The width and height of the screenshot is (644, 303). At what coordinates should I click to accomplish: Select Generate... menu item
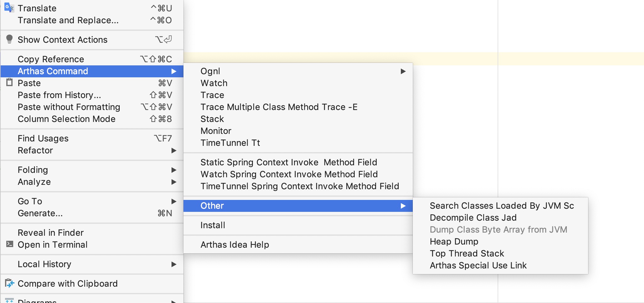[92, 213]
